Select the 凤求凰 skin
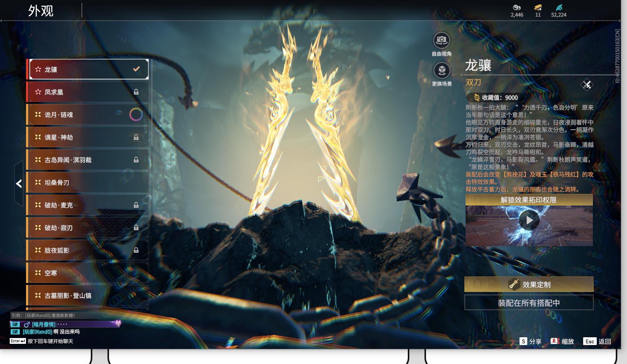Screen dimensions: 627x364 click(88, 92)
